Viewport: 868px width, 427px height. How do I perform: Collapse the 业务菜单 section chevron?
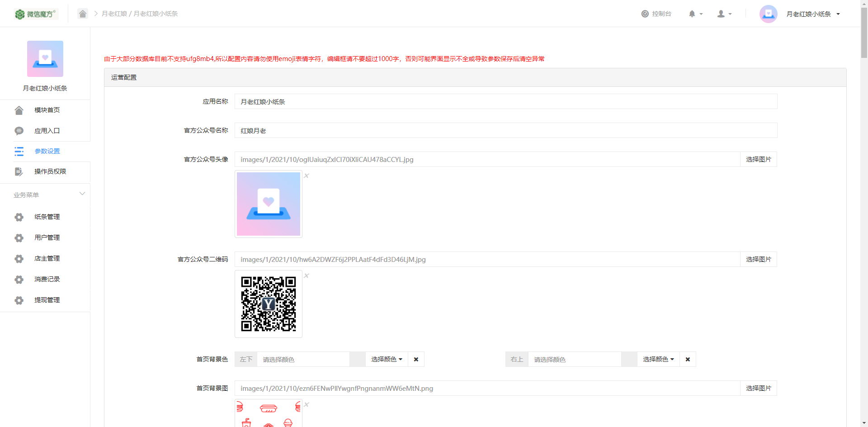coord(82,194)
